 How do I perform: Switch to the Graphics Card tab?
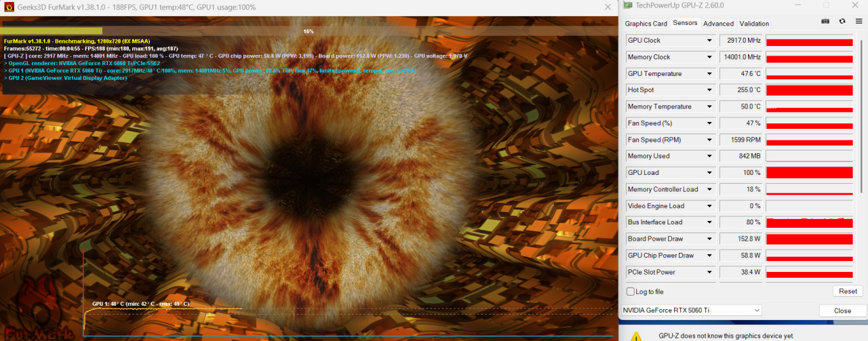pos(646,24)
